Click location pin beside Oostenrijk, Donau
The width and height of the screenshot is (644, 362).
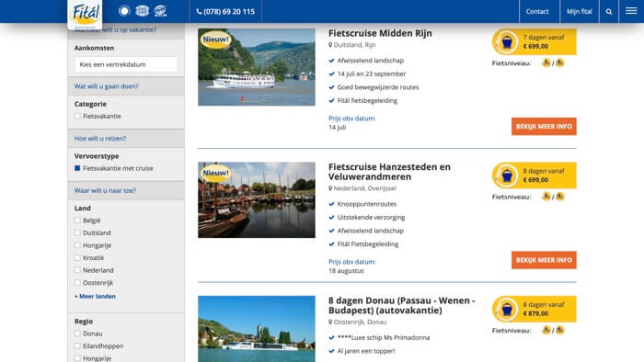coord(330,322)
